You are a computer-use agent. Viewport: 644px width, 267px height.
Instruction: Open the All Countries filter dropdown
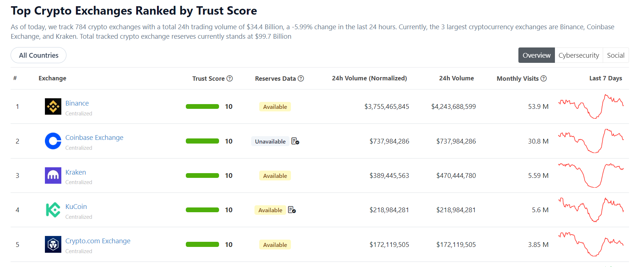coord(38,55)
